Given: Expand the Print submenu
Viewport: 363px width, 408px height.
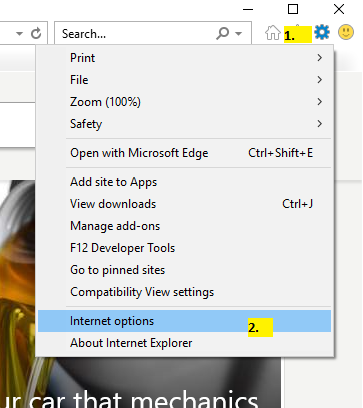Looking at the screenshot, I should pyautogui.click(x=185, y=58).
